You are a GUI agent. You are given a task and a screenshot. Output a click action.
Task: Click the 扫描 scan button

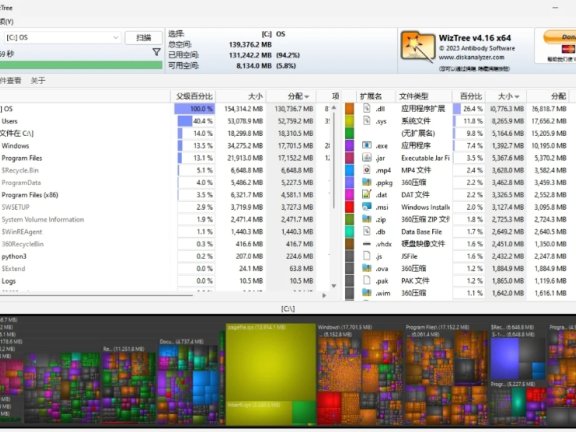click(x=144, y=37)
